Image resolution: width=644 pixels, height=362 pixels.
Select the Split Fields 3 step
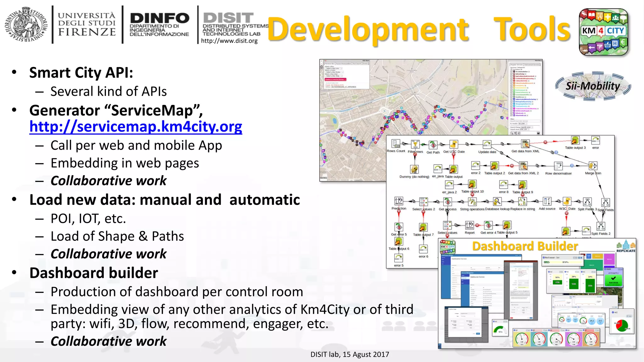click(587, 202)
